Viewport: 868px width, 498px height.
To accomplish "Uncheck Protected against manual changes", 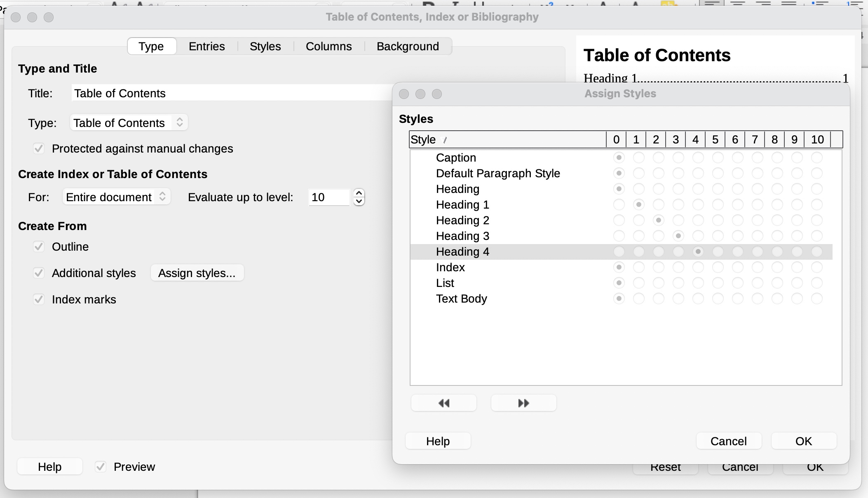I will pyautogui.click(x=39, y=148).
